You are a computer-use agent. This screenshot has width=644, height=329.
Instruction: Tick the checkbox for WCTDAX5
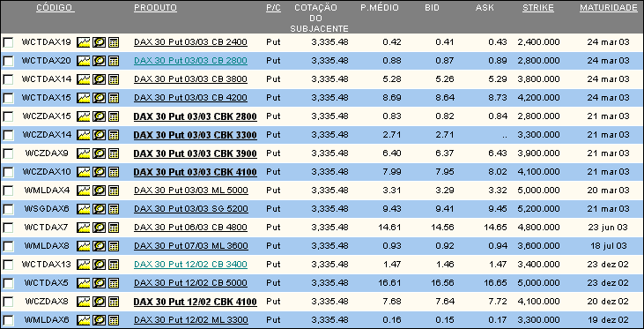tap(8, 283)
